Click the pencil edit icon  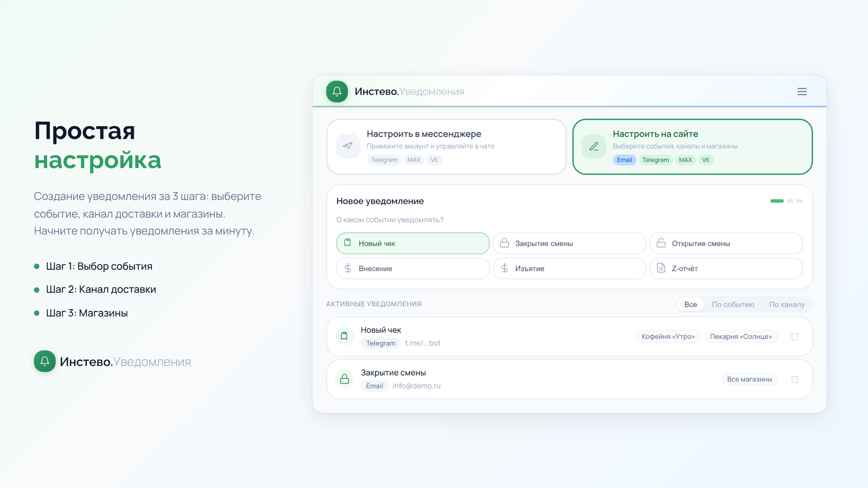[594, 146]
